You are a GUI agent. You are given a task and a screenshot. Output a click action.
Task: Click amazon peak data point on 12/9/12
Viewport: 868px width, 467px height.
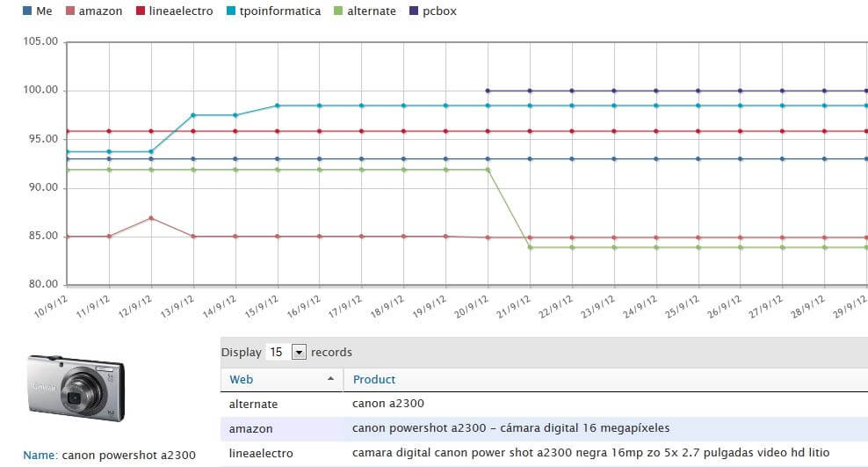coord(151,218)
